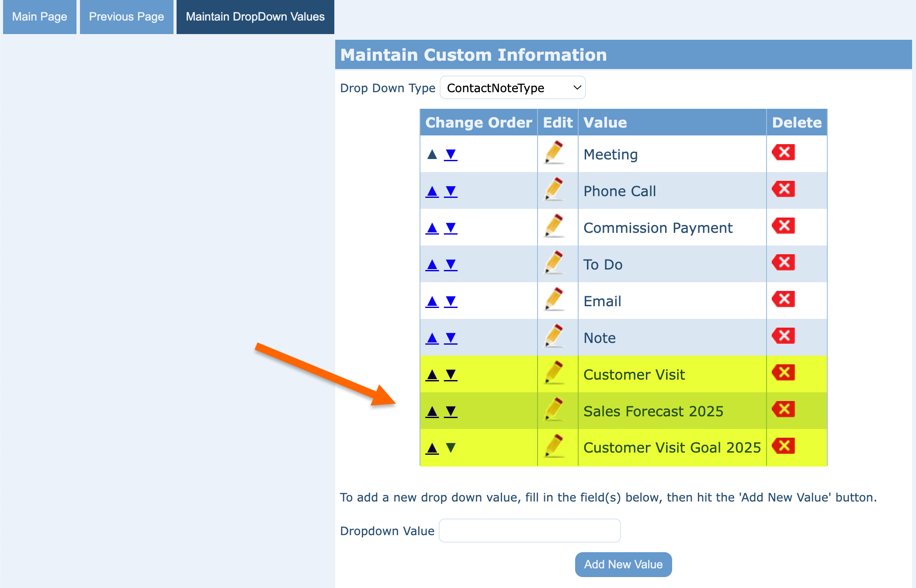
Task: Edit the Email dropdown value
Action: coord(555,299)
